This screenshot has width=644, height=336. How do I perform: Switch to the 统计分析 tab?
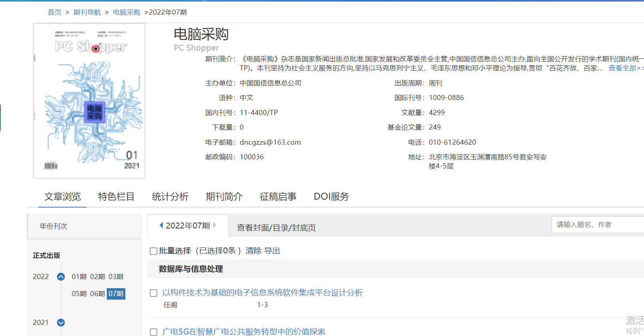pyautogui.click(x=170, y=196)
